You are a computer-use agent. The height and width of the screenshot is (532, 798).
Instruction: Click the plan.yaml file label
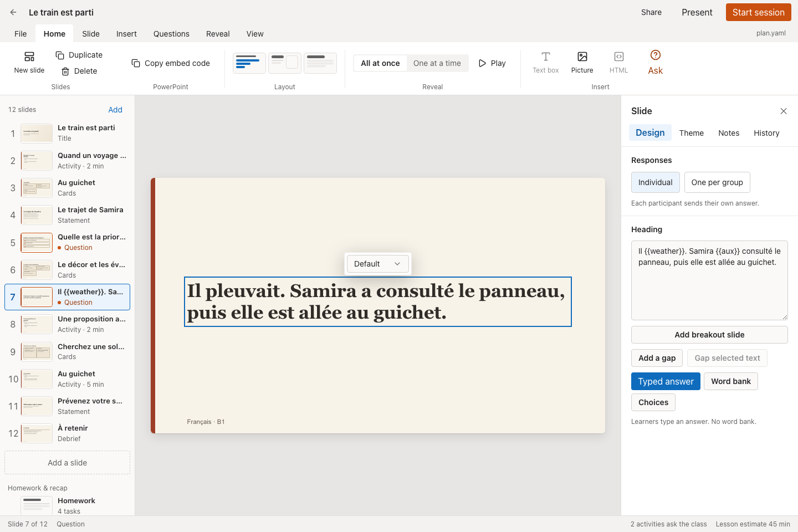click(771, 33)
